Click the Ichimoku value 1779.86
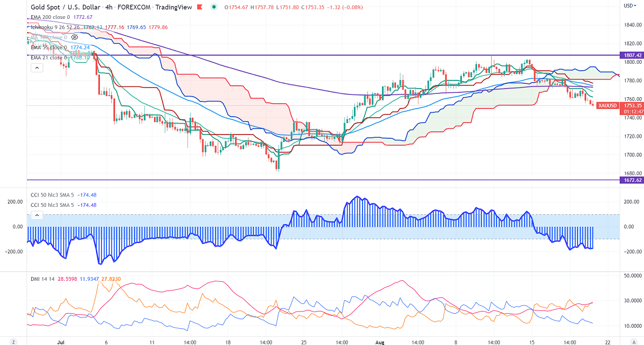The width and height of the screenshot is (644, 345). point(158,27)
